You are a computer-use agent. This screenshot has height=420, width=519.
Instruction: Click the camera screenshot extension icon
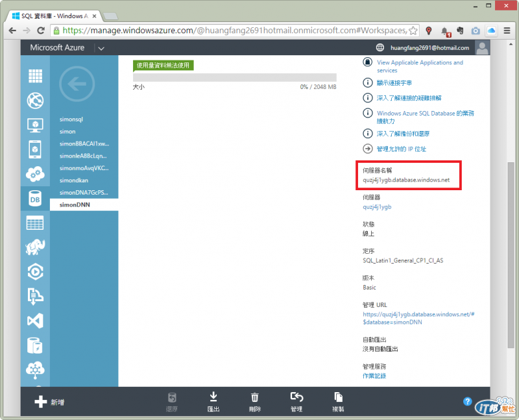pos(476,31)
